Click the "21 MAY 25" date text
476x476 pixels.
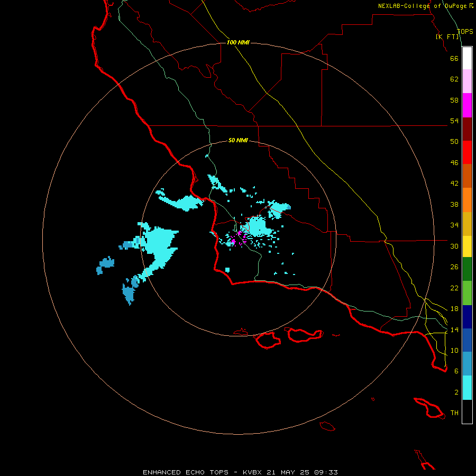pos(288,472)
